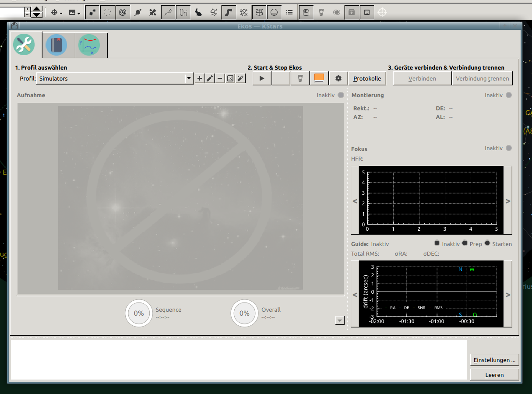Toggle the crossed net grid icon
This screenshot has width=532, height=394.
tap(244, 12)
